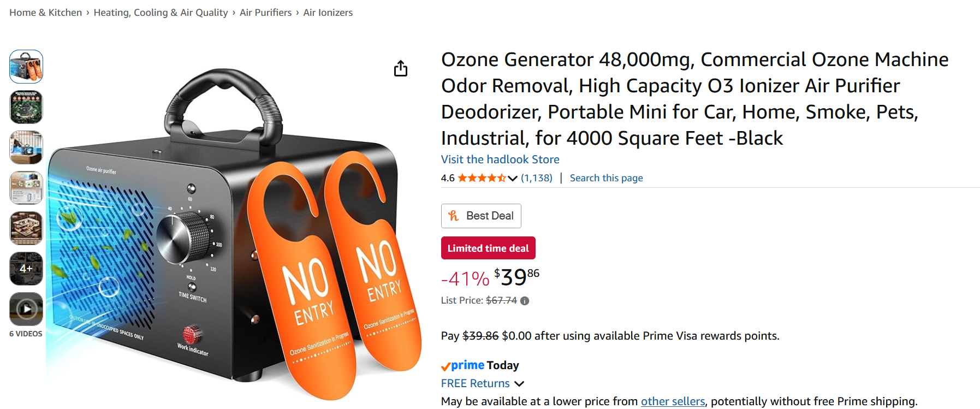Select the green internal components thumbnail
The width and height of the screenshot is (980, 409).
(26, 107)
